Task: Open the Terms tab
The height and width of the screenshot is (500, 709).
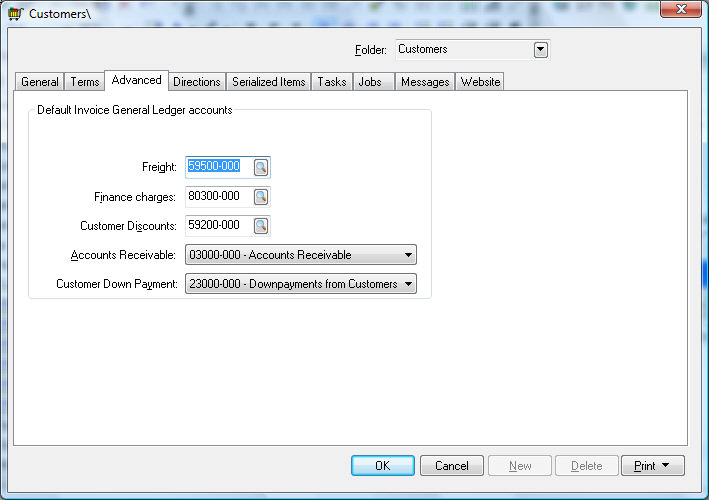Action: pyautogui.click(x=85, y=82)
